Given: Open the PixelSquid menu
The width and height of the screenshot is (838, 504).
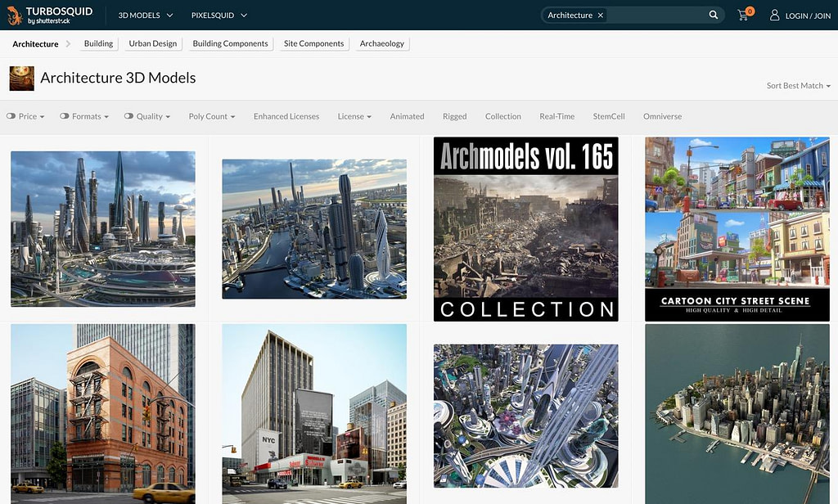Looking at the screenshot, I should [219, 16].
